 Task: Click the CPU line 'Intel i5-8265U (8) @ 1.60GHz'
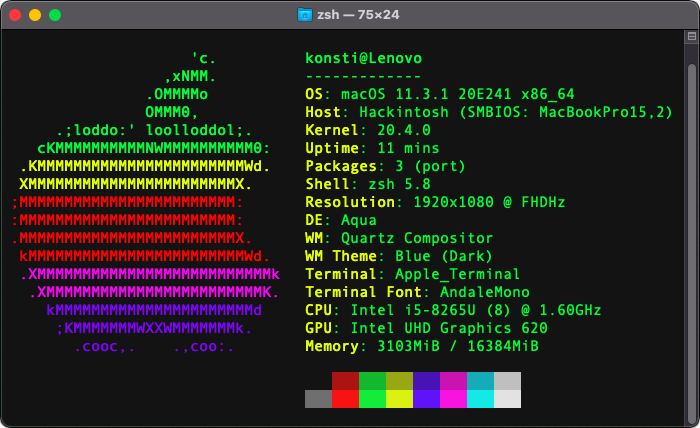pyautogui.click(x=476, y=310)
